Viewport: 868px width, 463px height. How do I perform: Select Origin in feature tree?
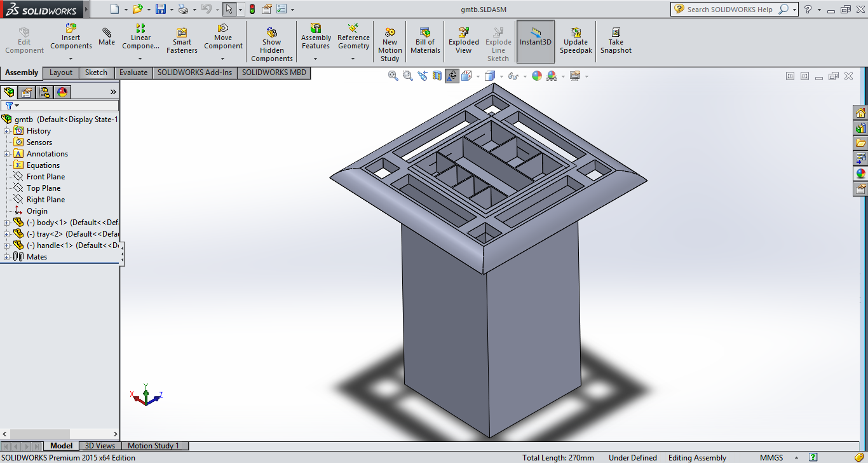point(37,211)
